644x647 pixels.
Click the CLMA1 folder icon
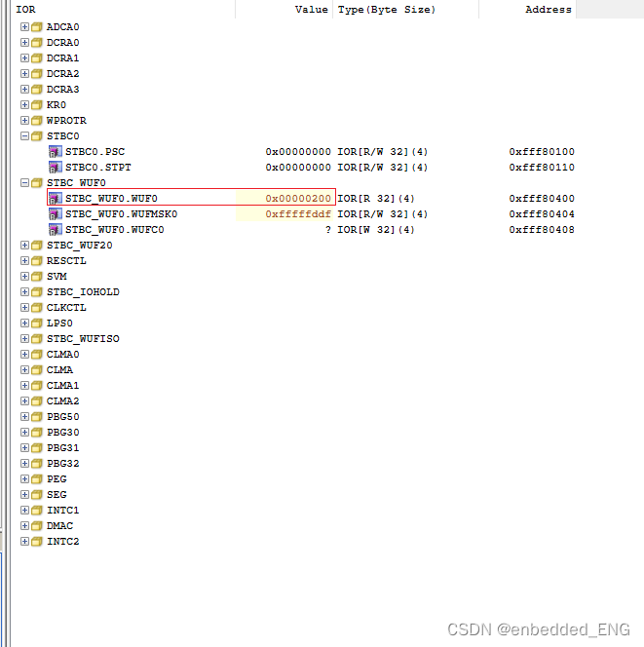coord(37,386)
